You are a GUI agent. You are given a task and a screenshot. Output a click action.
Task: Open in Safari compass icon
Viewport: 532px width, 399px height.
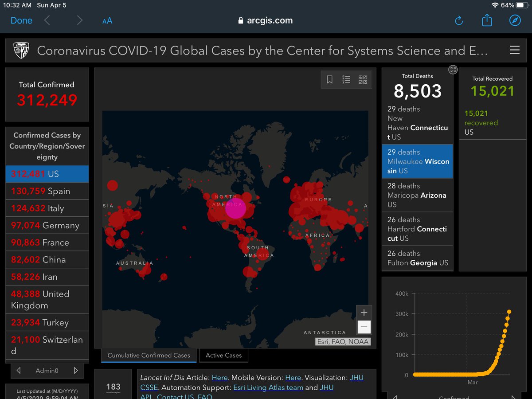pos(515,20)
